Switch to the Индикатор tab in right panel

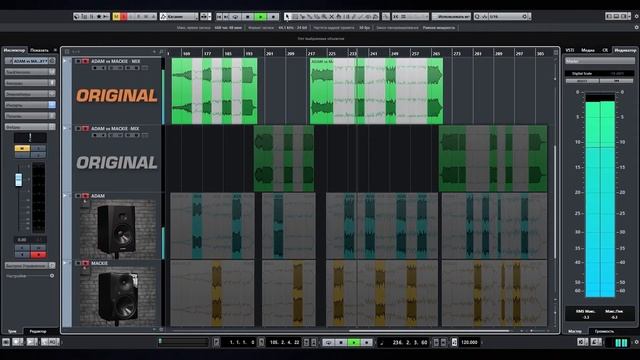[x=625, y=50]
